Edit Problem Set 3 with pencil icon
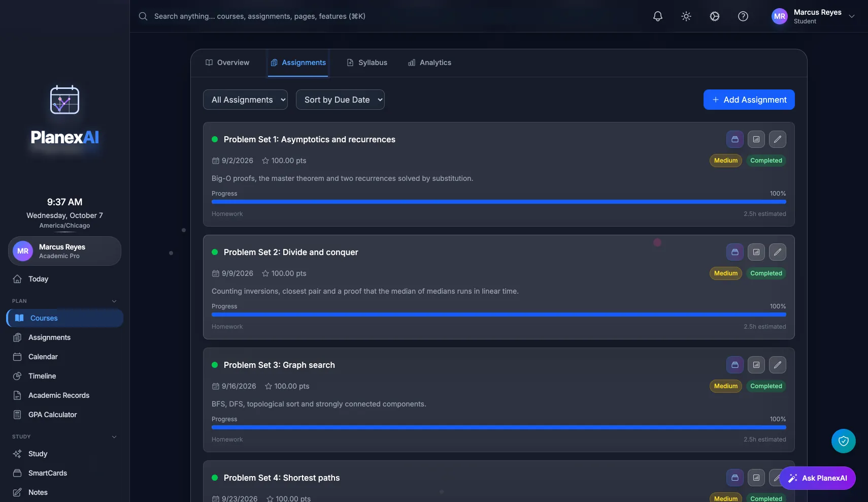 pos(778,365)
